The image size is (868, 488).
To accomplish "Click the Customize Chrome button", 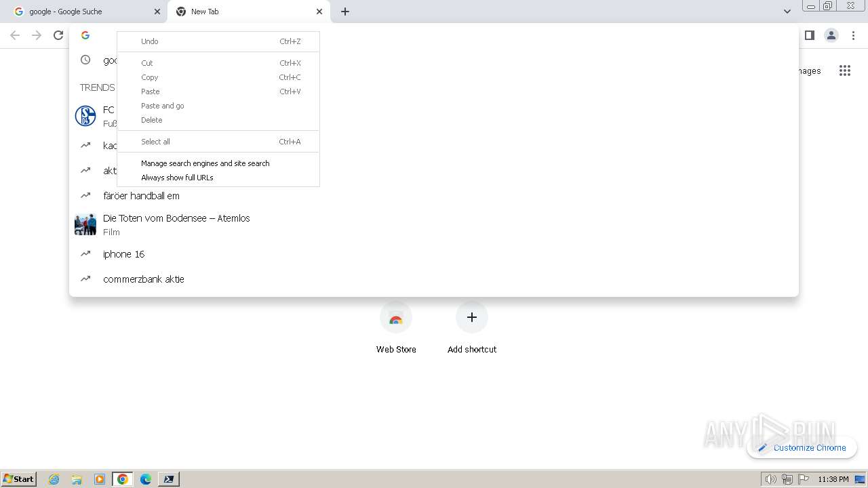I will [x=802, y=447].
